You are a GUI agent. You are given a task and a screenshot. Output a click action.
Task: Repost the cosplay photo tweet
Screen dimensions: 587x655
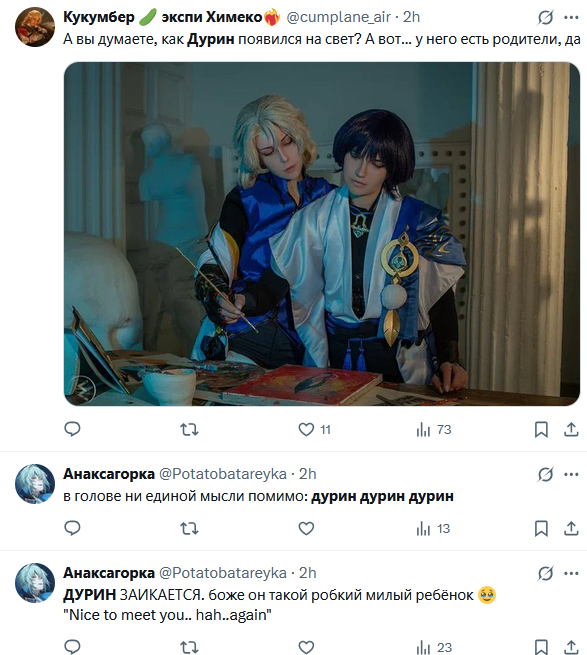[189, 429]
